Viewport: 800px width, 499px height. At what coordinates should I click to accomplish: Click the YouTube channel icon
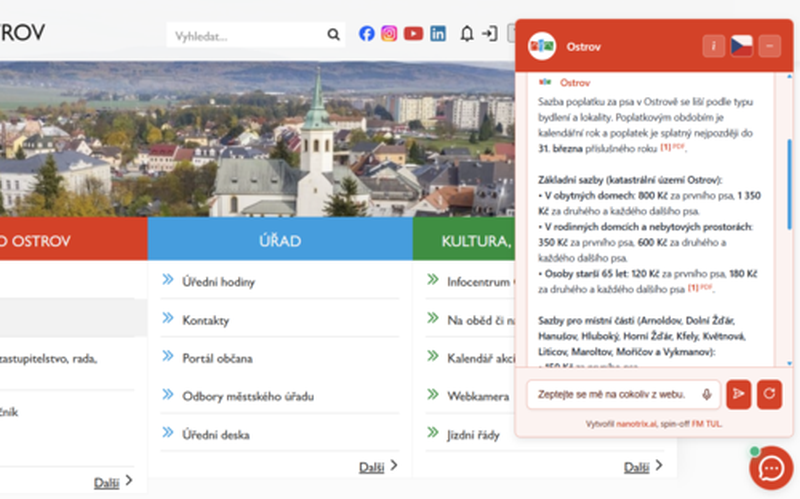click(413, 33)
